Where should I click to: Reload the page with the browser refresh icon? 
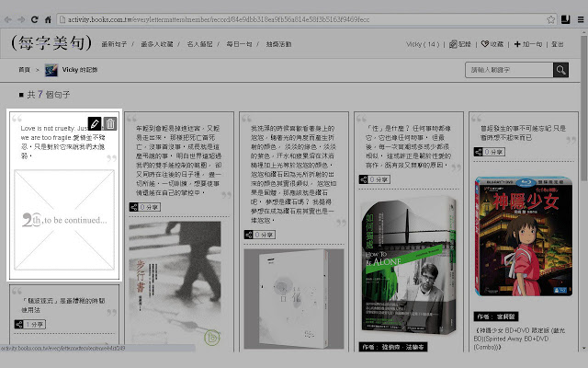coord(34,18)
